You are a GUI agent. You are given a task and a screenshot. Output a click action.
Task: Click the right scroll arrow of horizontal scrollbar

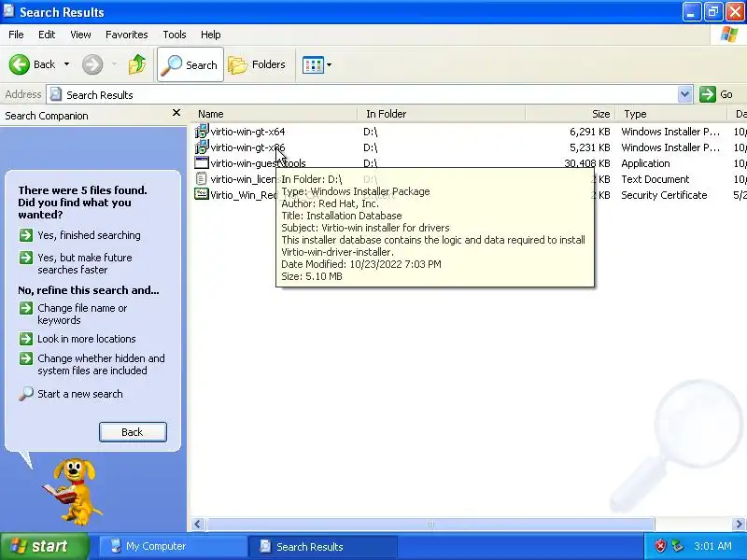pyautogui.click(x=739, y=524)
